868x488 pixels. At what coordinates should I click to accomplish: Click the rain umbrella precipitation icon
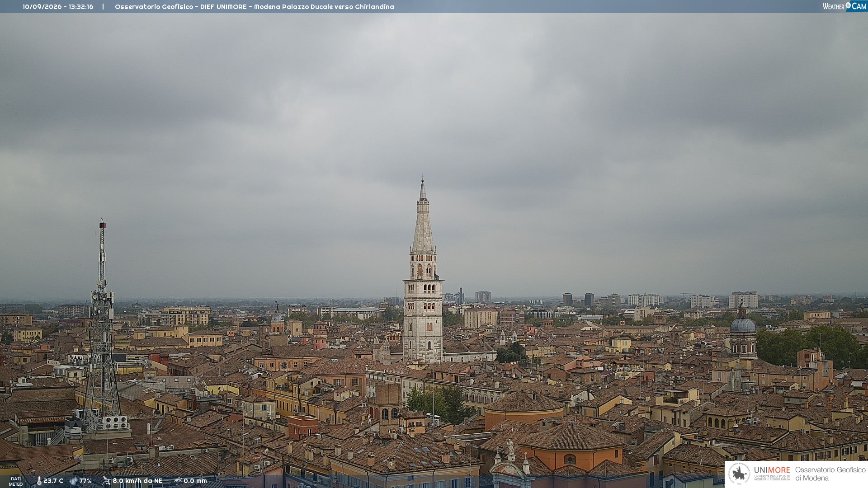[x=178, y=481]
